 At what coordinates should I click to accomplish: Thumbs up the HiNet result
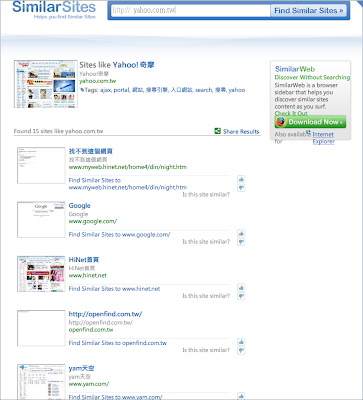[241, 288]
